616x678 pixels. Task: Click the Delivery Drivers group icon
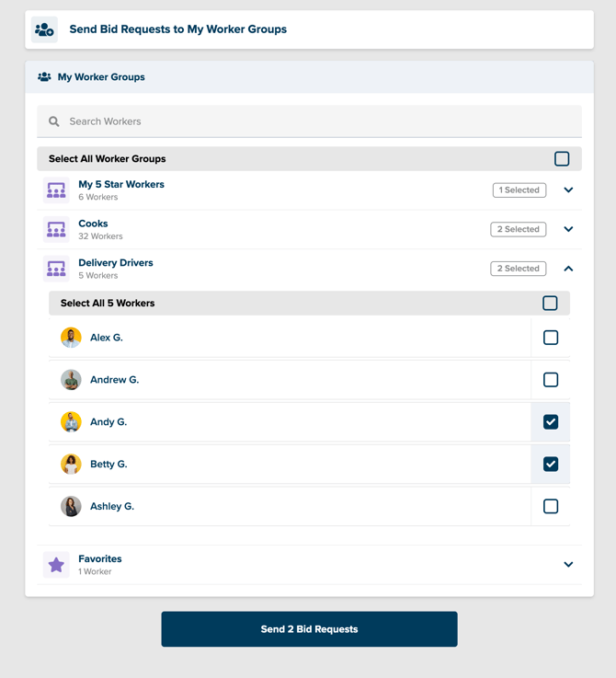(56, 269)
